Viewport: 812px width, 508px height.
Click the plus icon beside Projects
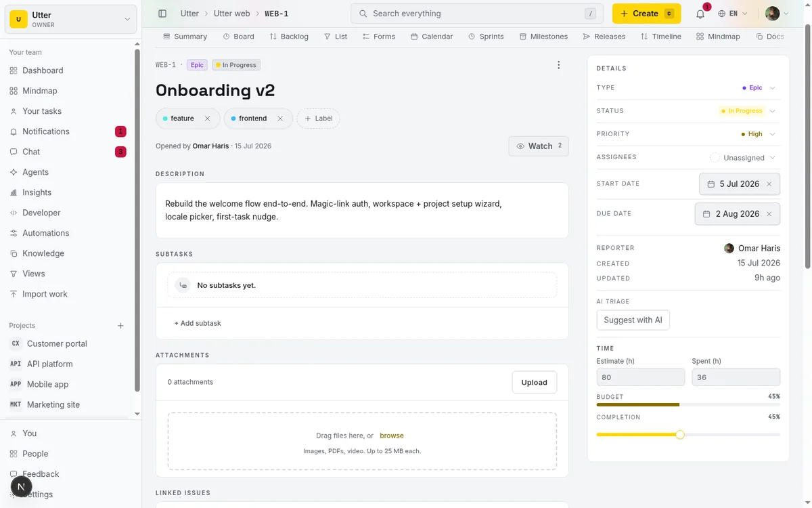(x=120, y=326)
